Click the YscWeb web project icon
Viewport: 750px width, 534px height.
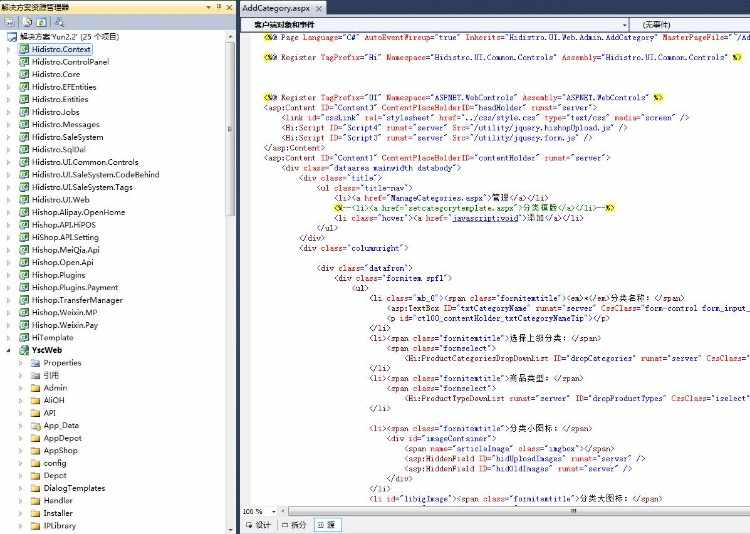[x=24, y=350]
